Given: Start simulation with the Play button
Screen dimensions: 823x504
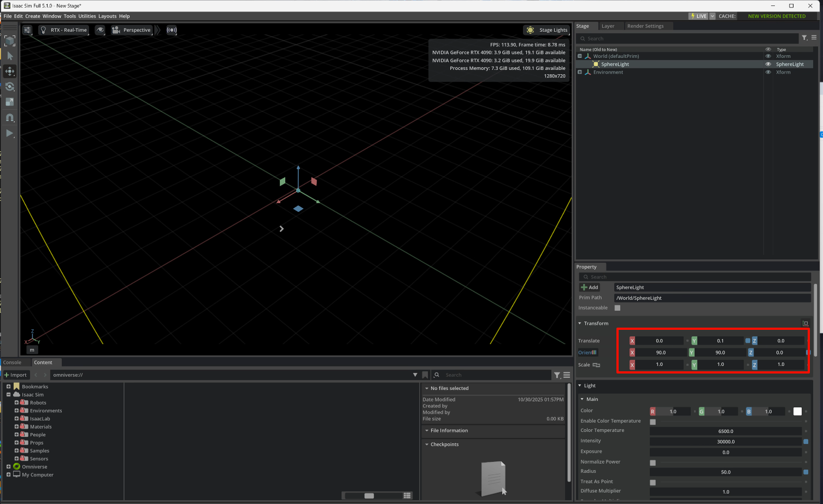Looking at the screenshot, I should pos(10,133).
